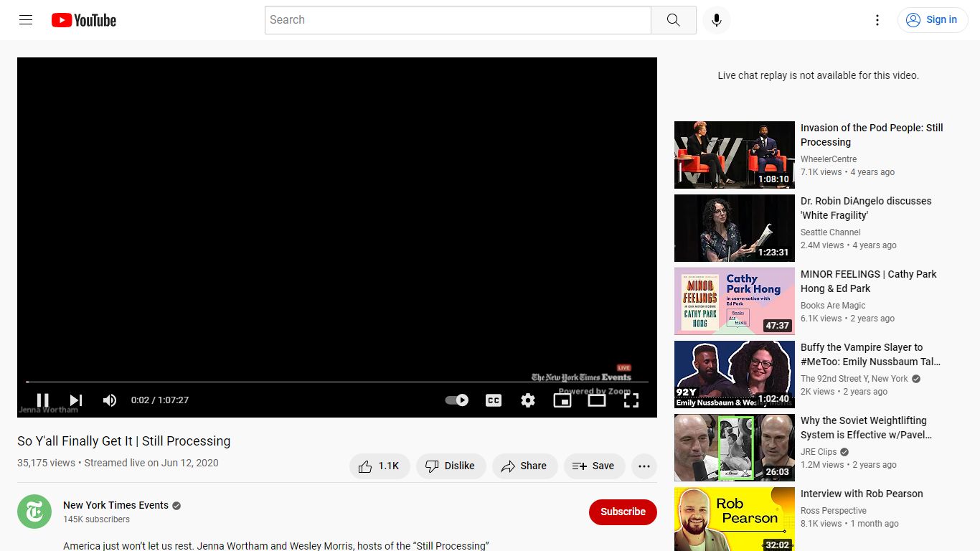
Task: Enter full screen mode
Action: coord(631,400)
